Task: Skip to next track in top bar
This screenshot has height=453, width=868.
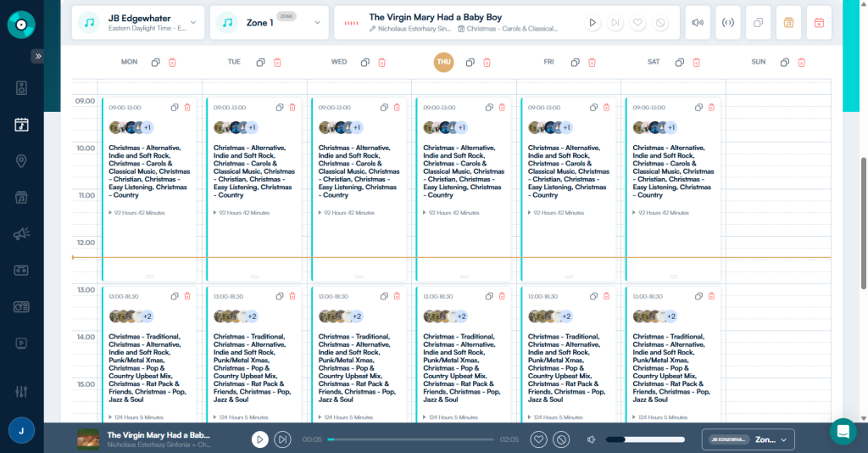Action: (x=615, y=23)
